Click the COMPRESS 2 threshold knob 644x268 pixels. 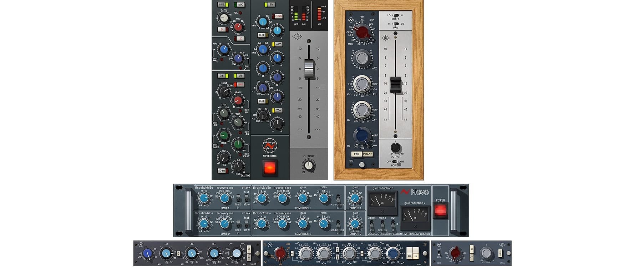coord(262,224)
